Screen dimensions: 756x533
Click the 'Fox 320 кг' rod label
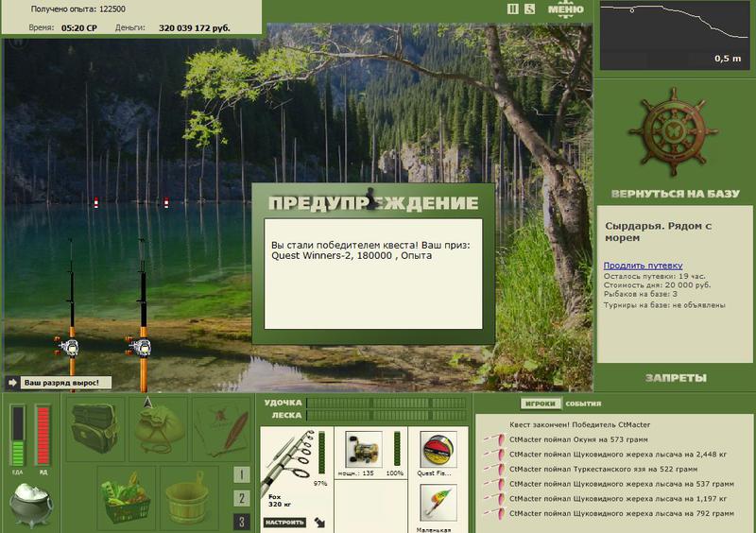[278, 500]
